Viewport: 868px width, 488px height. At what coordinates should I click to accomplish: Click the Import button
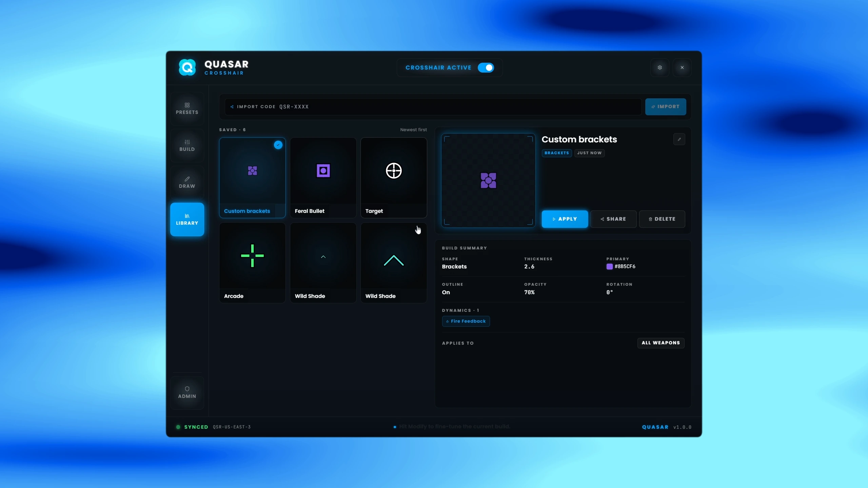[x=665, y=107]
